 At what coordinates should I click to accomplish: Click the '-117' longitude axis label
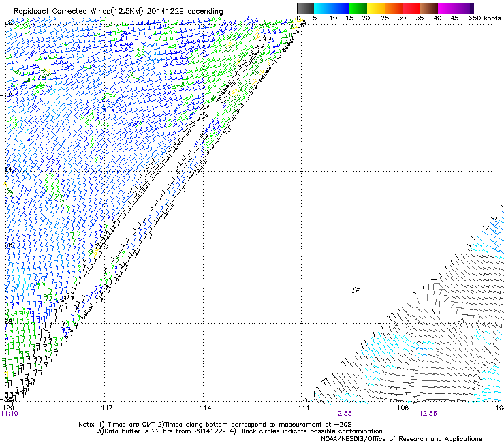coord(104,408)
